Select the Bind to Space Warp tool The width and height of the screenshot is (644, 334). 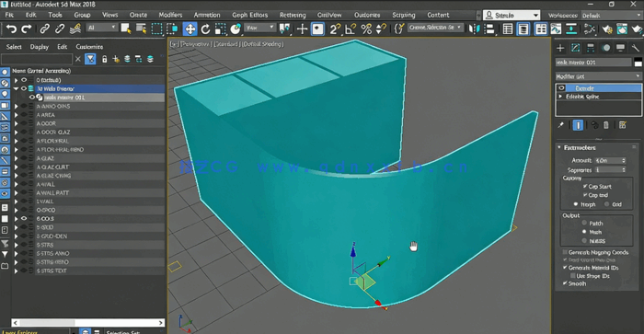point(75,29)
